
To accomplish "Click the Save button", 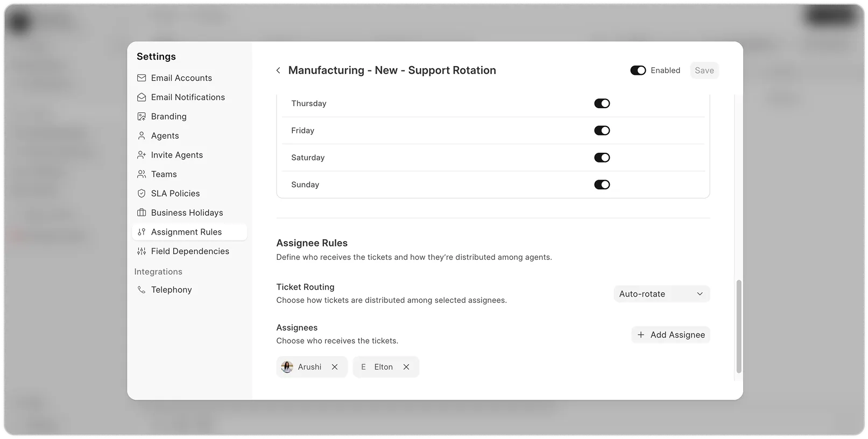I will pos(704,70).
